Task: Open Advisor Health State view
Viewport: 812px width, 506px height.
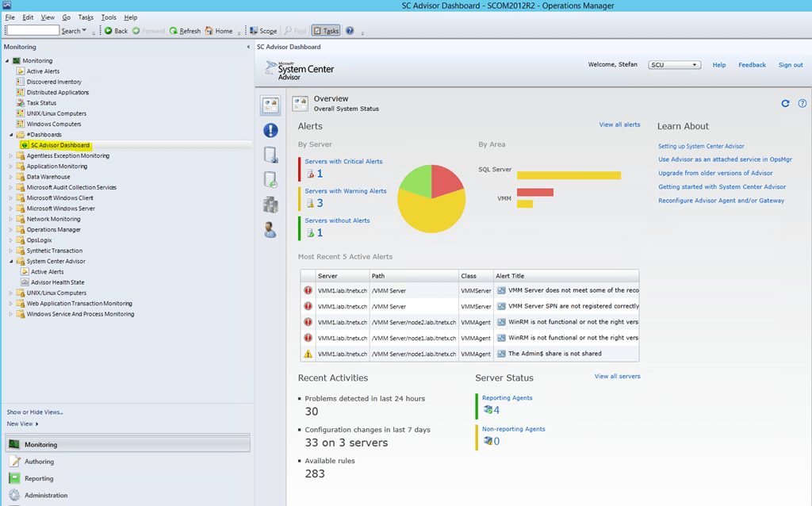Action: click(x=57, y=282)
